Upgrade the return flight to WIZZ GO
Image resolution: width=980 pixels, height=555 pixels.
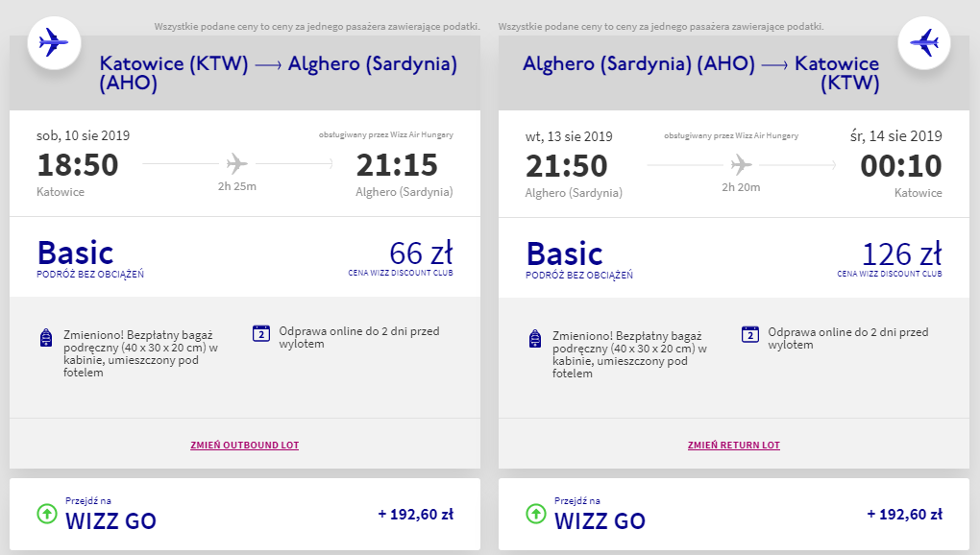tap(734, 515)
